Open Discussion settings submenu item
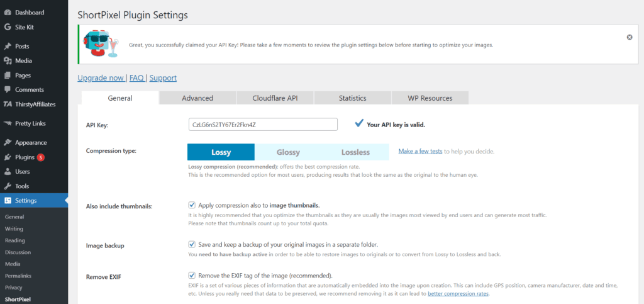The height and width of the screenshot is (304, 644). click(x=18, y=252)
